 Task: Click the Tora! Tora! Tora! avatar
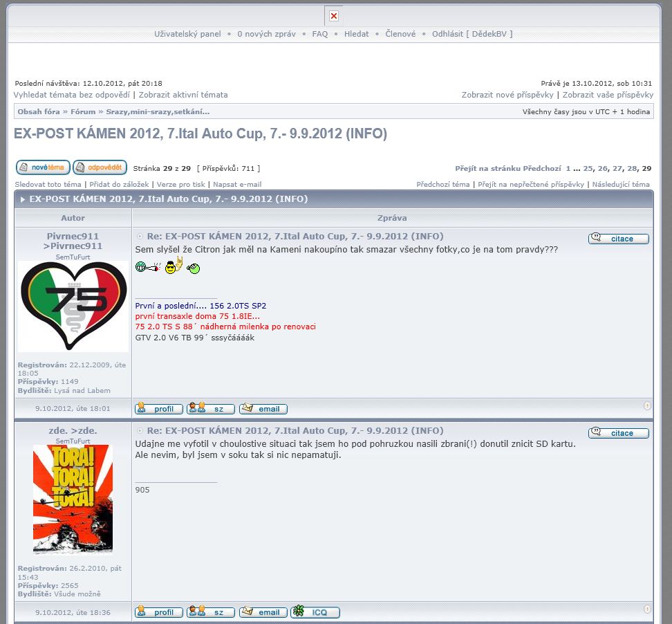click(73, 499)
